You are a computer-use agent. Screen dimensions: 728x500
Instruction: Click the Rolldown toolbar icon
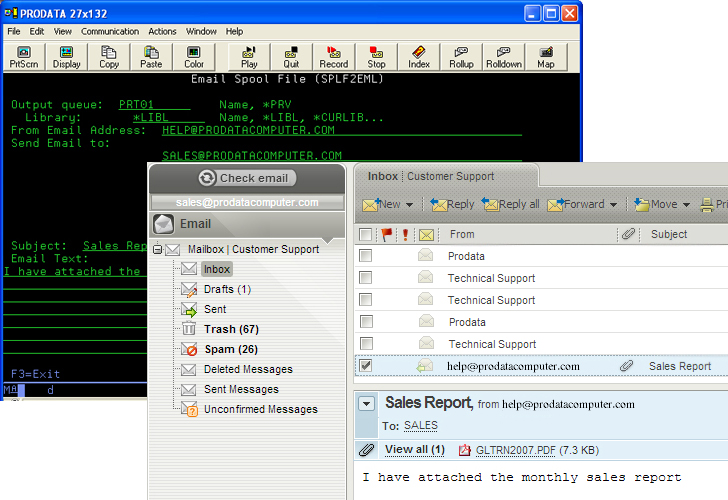(504, 57)
